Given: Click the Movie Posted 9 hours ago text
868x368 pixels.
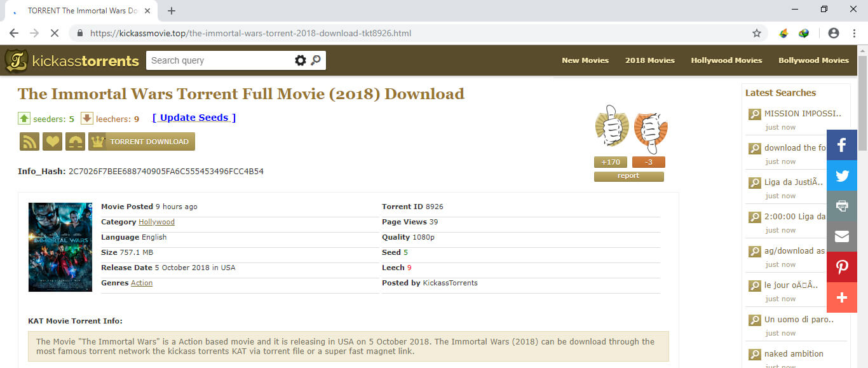Looking at the screenshot, I should click(x=149, y=207).
